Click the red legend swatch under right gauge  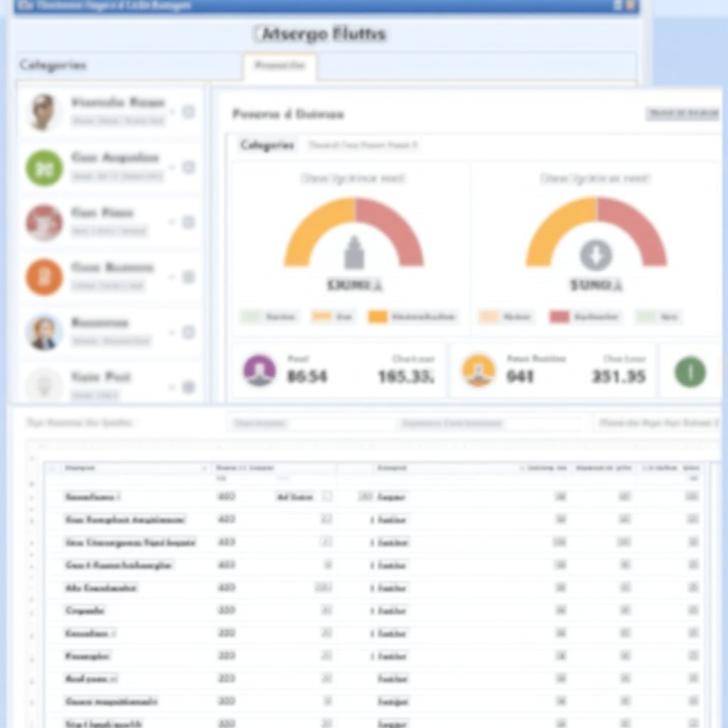(x=560, y=317)
